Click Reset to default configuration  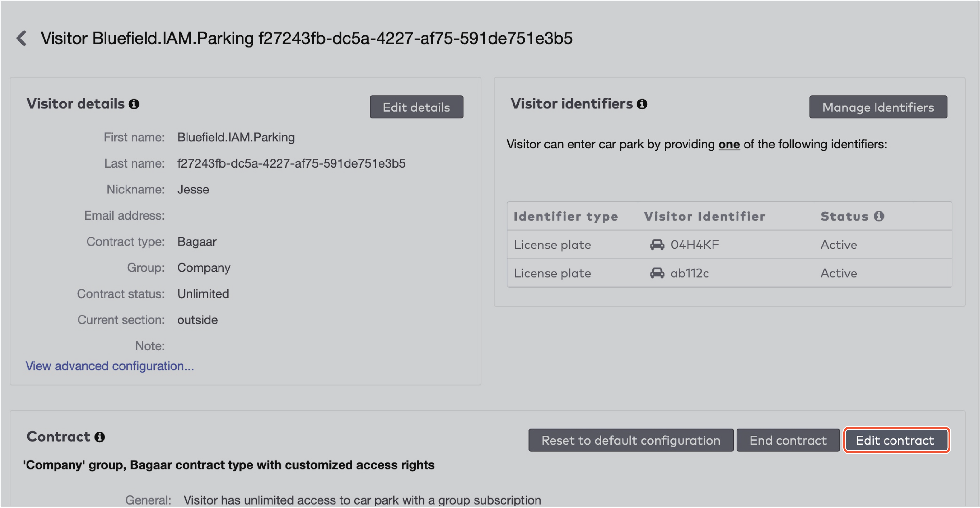tap(631, 440)
